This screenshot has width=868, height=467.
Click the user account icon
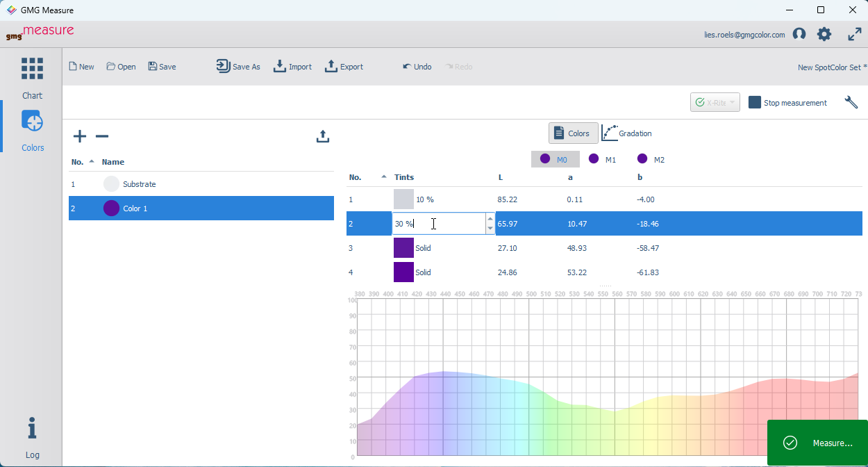799,34
